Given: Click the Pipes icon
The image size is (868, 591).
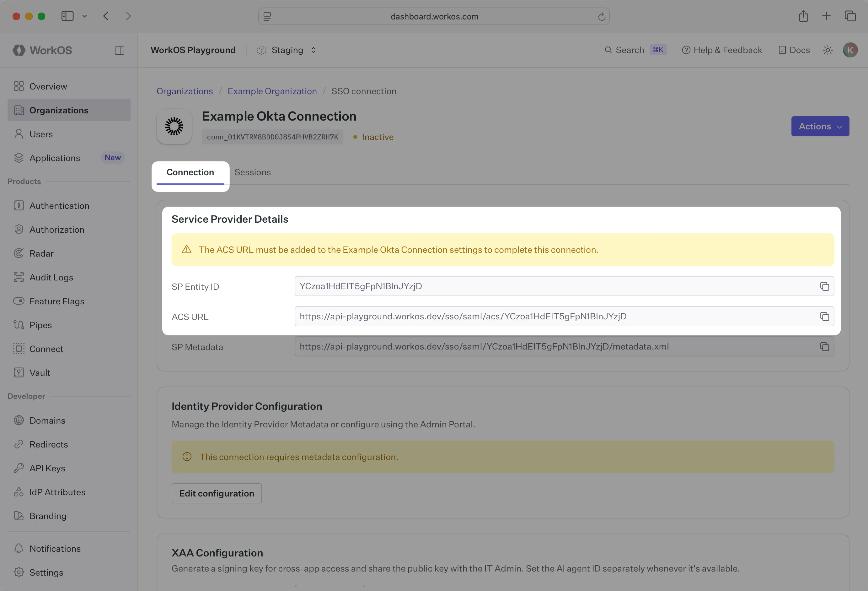Looking at the screenshot, I should click(x=19, y=325).
